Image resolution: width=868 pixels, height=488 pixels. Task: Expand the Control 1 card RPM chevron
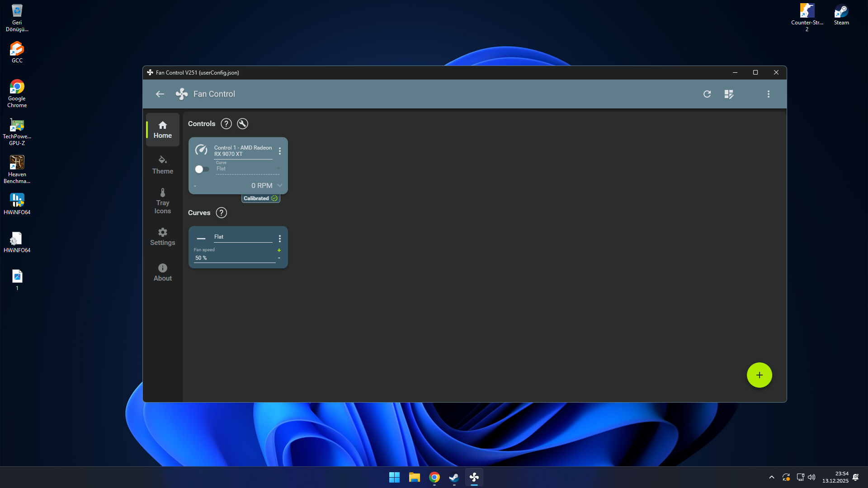pos(280,186)
